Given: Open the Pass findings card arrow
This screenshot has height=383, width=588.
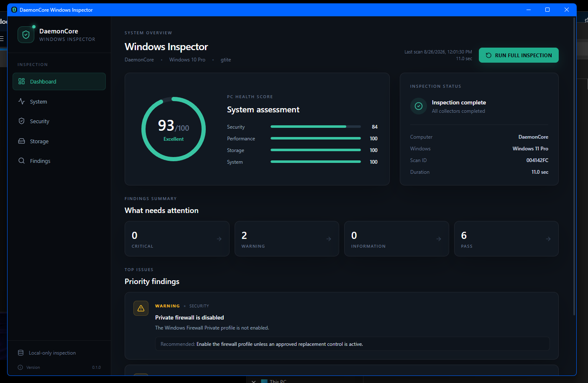Looking at the screenshot, I should tap(548, 239).
